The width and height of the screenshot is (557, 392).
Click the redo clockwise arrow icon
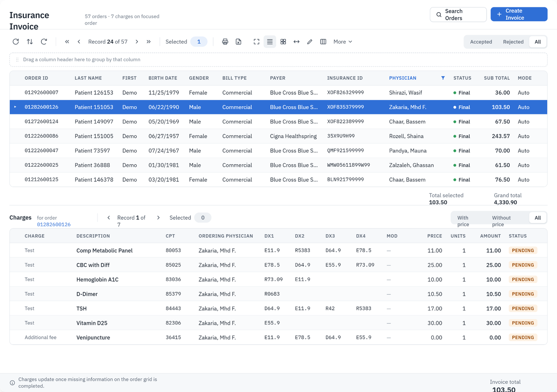pyautogui.click(x=44, y=42)
